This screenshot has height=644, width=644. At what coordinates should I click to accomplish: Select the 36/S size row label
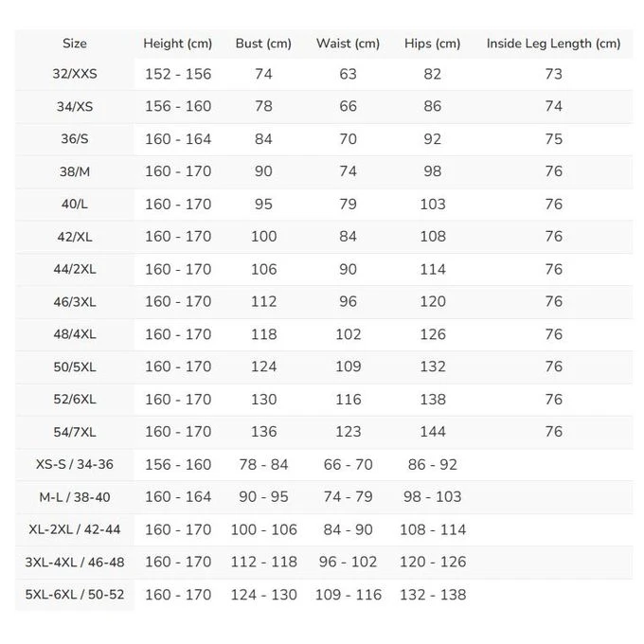(75, 139)
